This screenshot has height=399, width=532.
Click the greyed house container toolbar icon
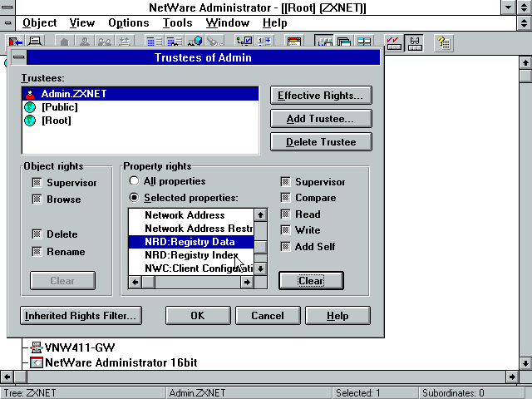(x=65, y=42)
